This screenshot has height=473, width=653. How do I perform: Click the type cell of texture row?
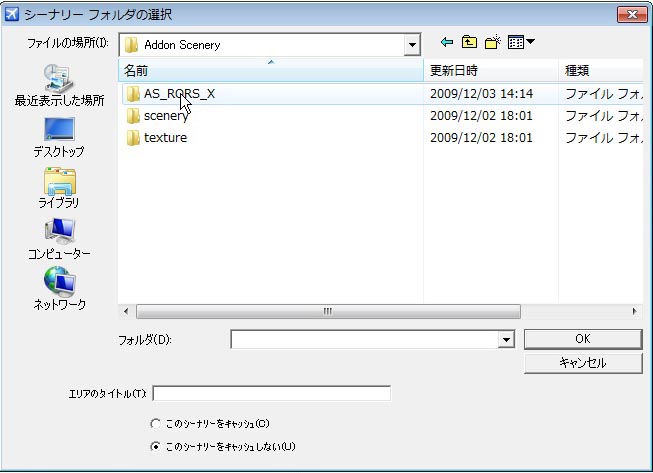click(x=604, y=138)
